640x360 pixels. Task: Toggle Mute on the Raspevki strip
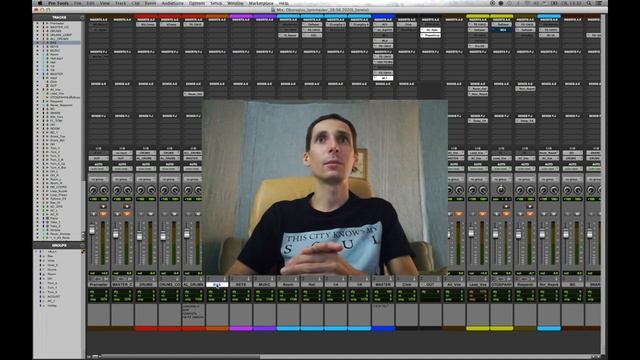point(530,214)
